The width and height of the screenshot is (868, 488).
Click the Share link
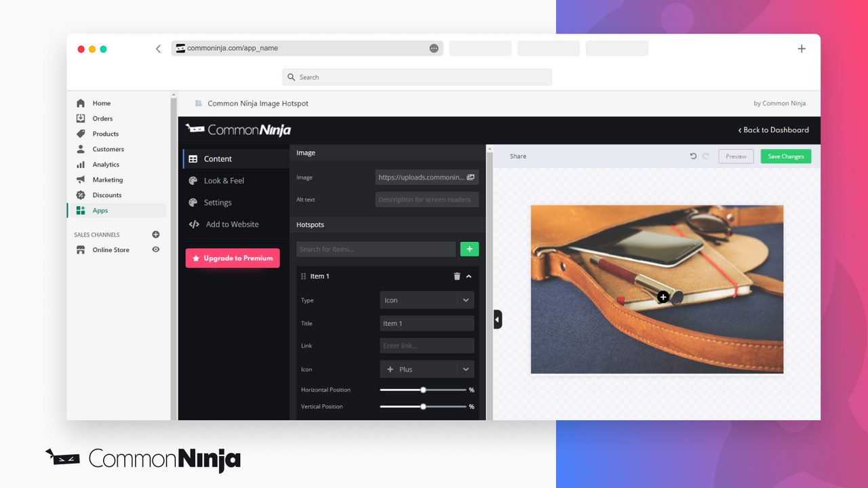point(518,156)
